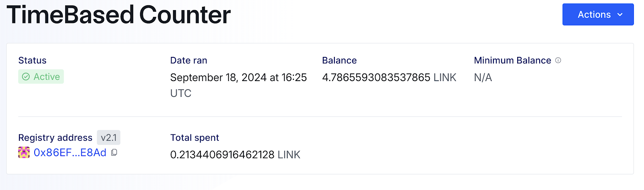Copy the registry address to clipboard
The height and width of the screenshot is (190, 644).
(114, 152)
